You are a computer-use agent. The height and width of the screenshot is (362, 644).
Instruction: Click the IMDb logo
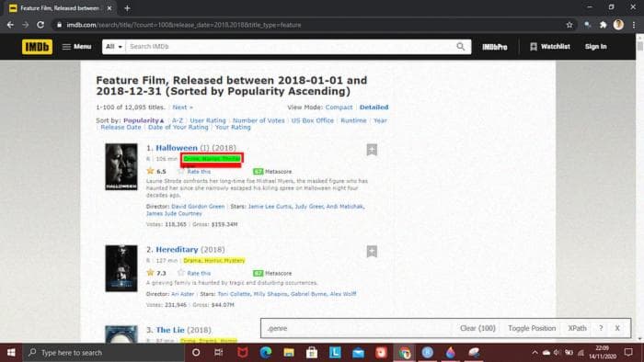click(37, 47)
